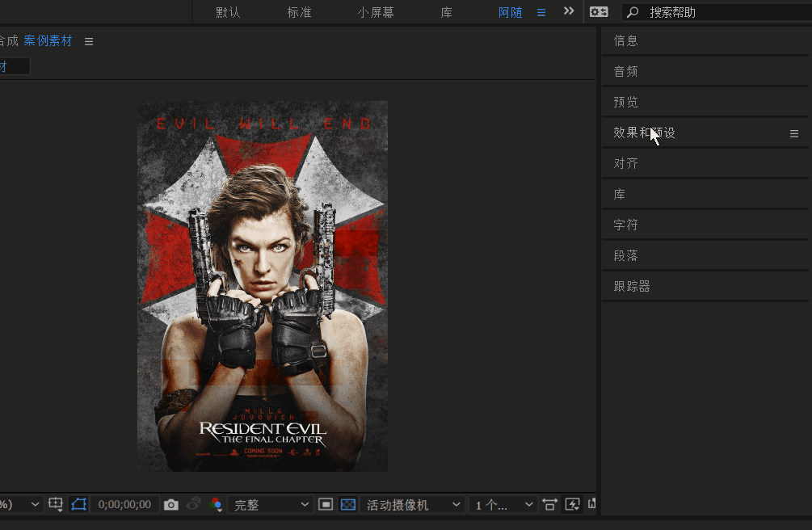The image size is (812, 530).
Task: Switch to the 小屏幕 workspace
Action: (x=376, y=12)
